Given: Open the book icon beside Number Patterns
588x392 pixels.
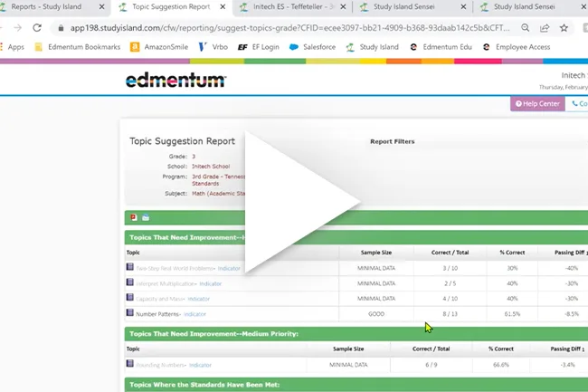Looking at the screenshot, I should (x=129, y=312).
